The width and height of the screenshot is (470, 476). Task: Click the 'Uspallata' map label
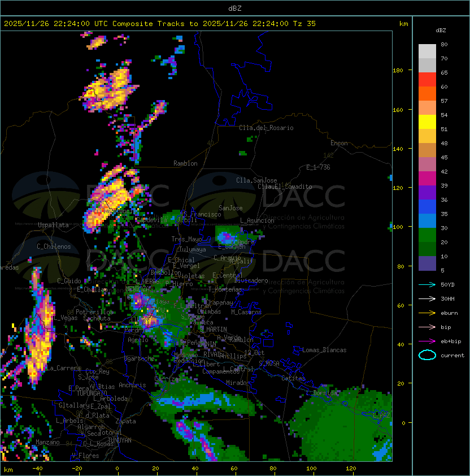pyautogui.click(x=53, y=225)
